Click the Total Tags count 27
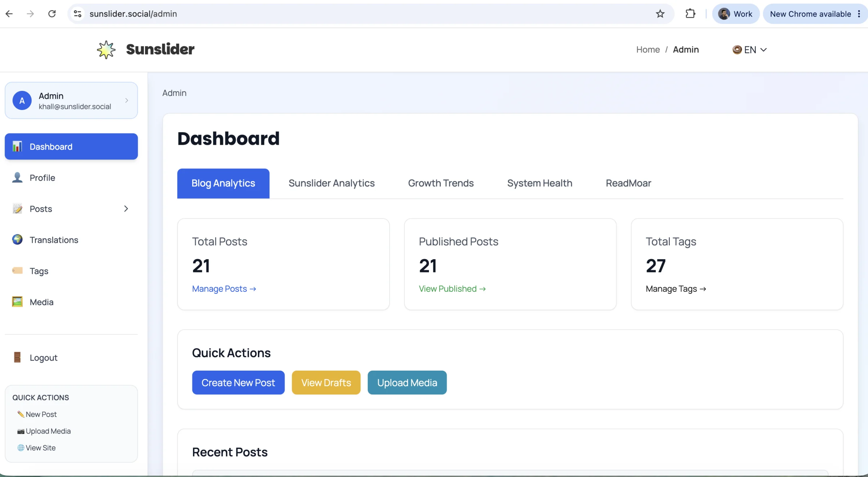This screenshot has height=477, width=868. click(656, 266)
